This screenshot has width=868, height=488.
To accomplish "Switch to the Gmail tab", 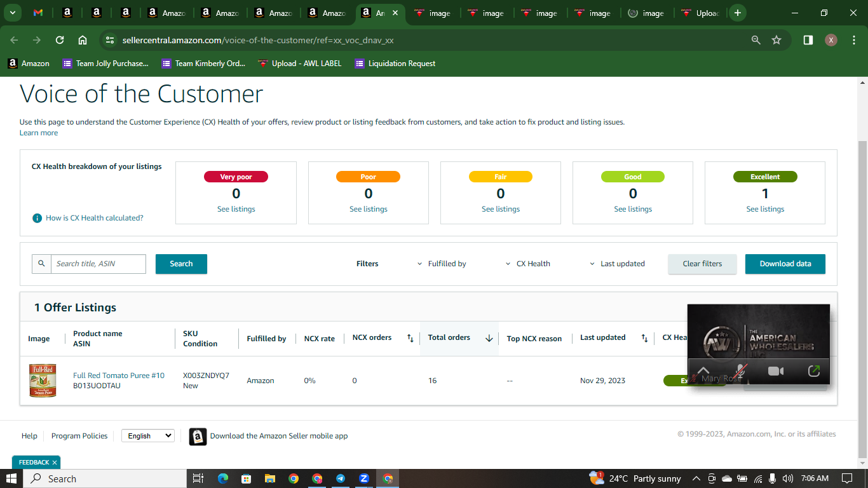I will [38, 13].
